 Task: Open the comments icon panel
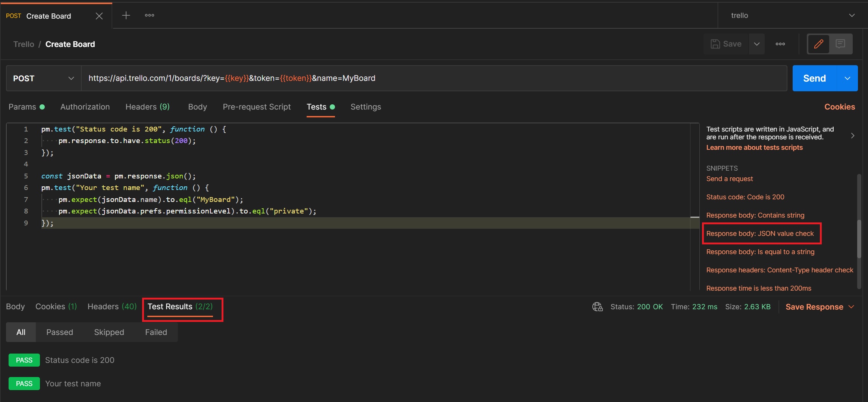[840, 44]
